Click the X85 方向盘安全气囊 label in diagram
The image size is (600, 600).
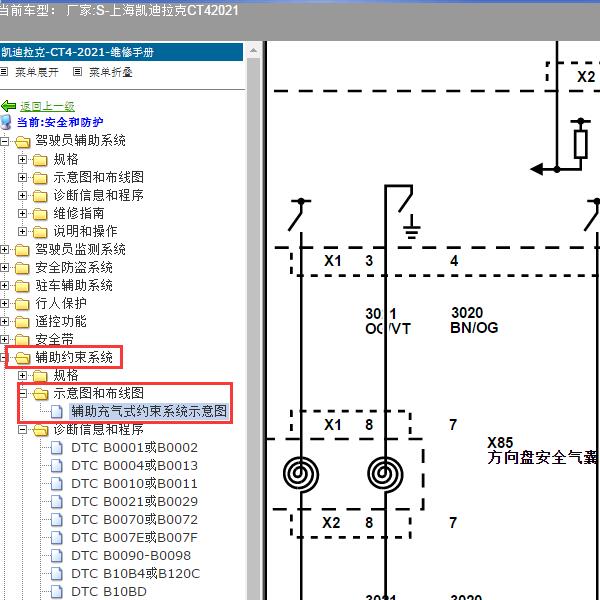click(x=543, y=450)
